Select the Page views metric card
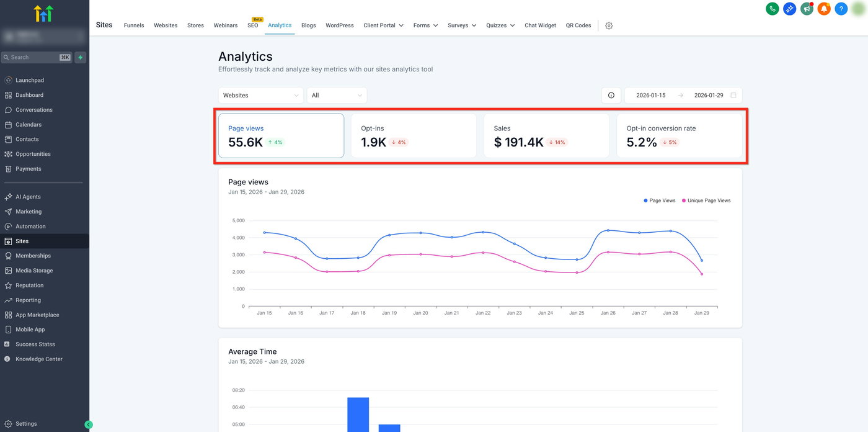This screenshot has width=868, height=432. 281,135
